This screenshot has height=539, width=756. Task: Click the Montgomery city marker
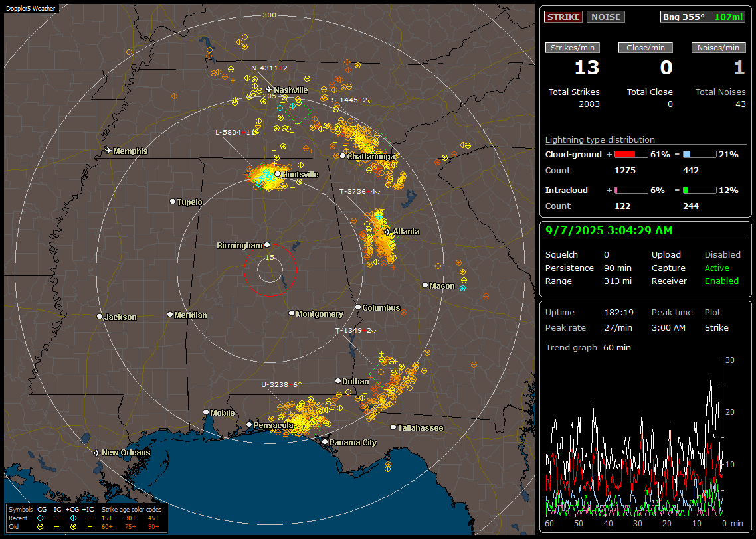[x=292, y=313]
